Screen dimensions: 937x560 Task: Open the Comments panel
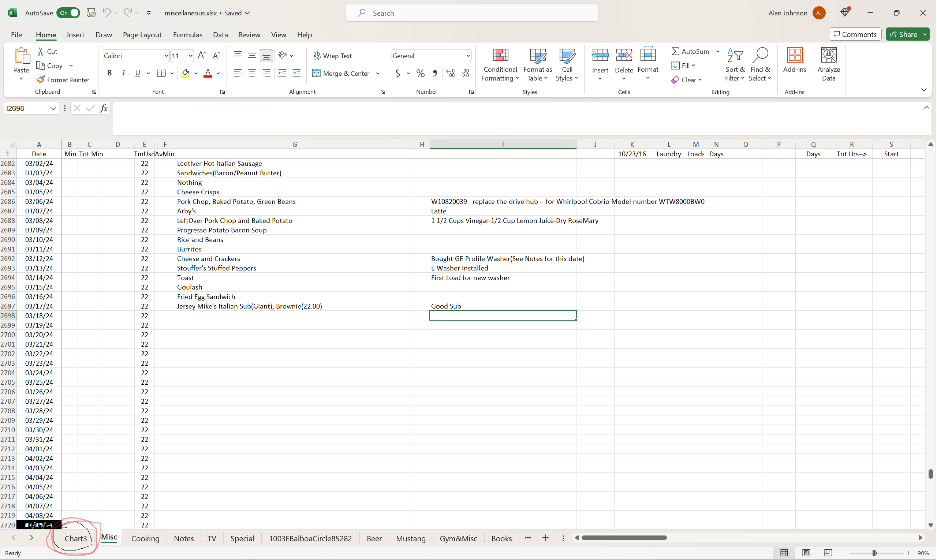[855, 34]
